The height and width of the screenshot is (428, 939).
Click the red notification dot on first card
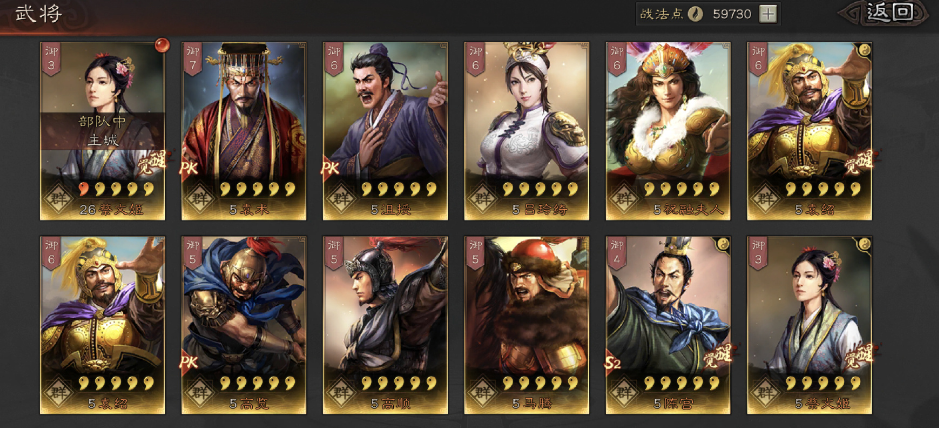pyautogui.click(x=160, y=44)
